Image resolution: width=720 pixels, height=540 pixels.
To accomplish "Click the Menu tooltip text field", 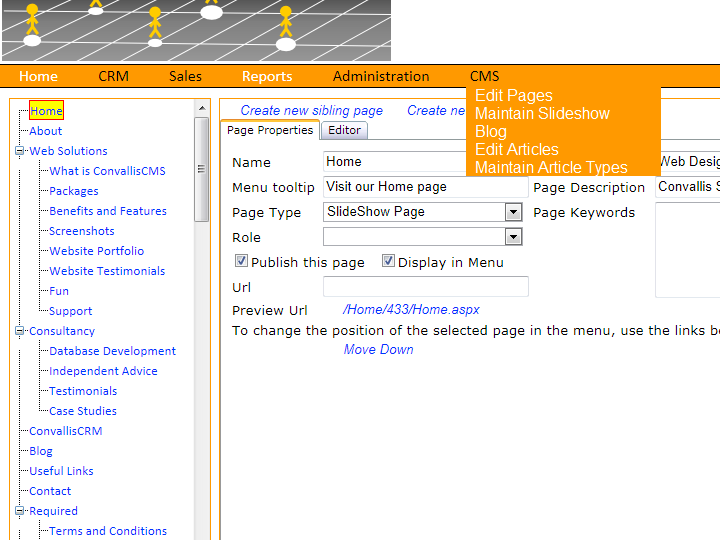I will point(425,187).
